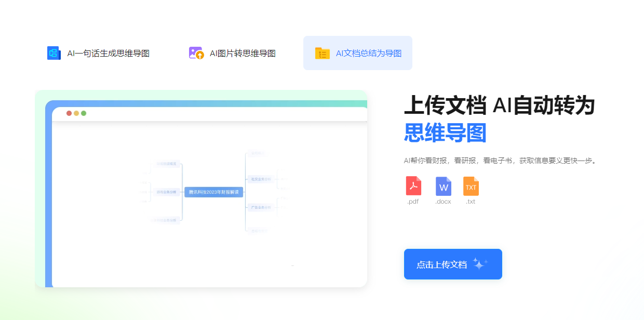Click the 社交业务分析 mind map node
Screen dimensions: 644x320
261,179
